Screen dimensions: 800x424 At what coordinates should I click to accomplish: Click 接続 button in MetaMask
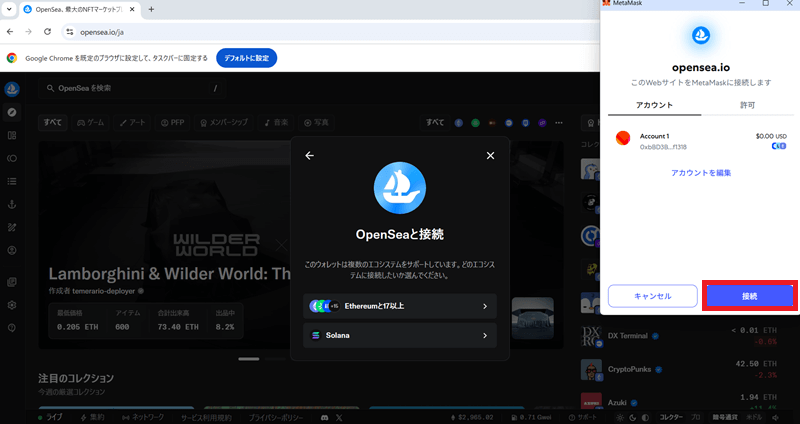[749, 296]
